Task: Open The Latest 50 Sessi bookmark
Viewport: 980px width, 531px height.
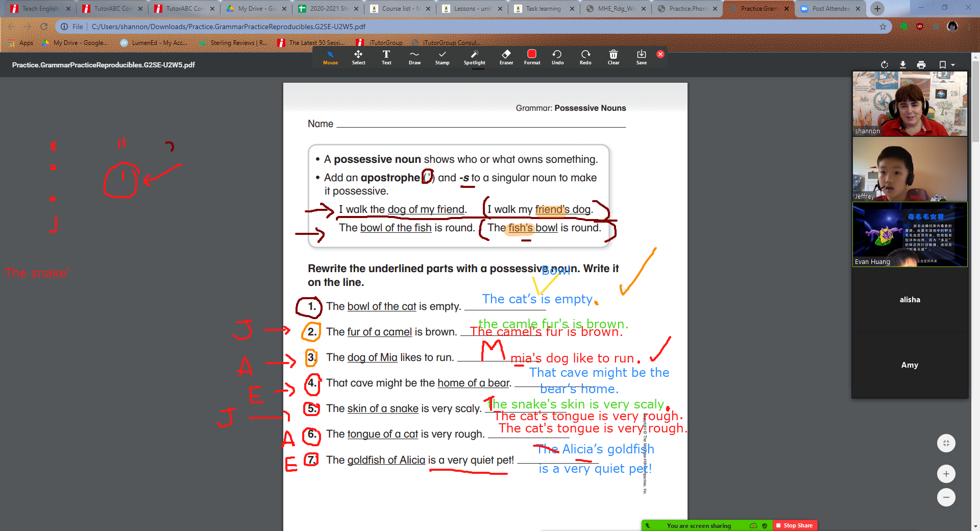Action: (311, 43)
